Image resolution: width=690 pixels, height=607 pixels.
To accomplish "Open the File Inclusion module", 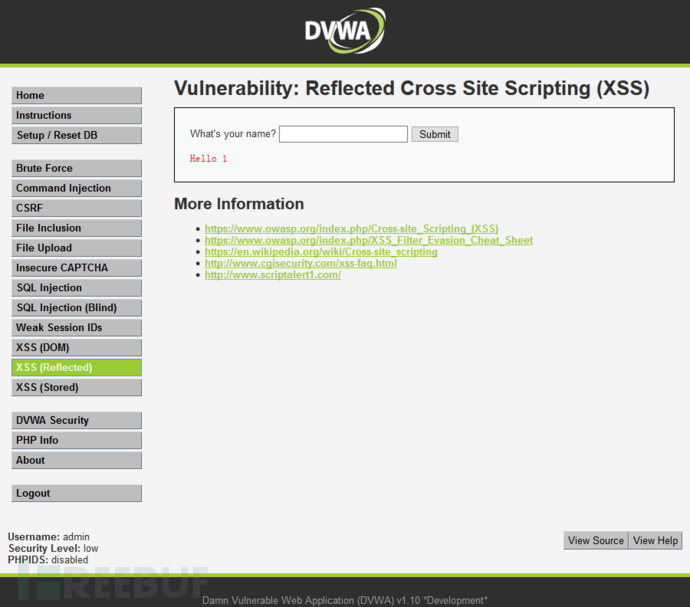I will coord(77,228).
